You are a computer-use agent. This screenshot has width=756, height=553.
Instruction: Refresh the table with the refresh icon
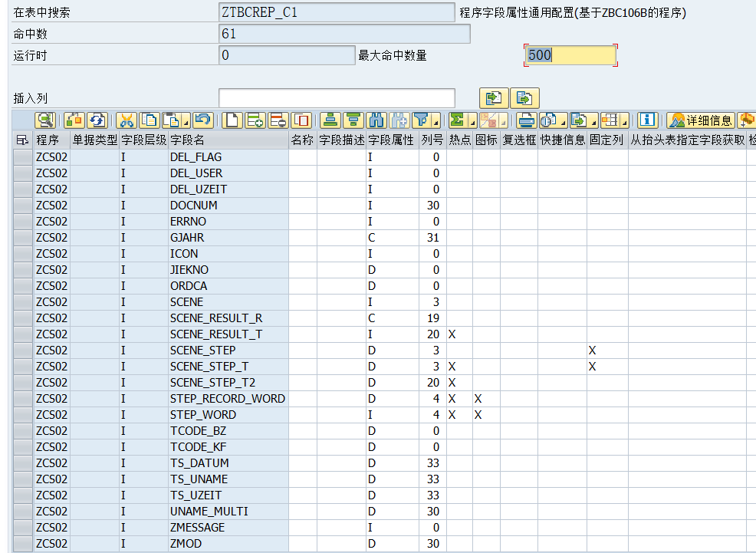pos(97,120)
